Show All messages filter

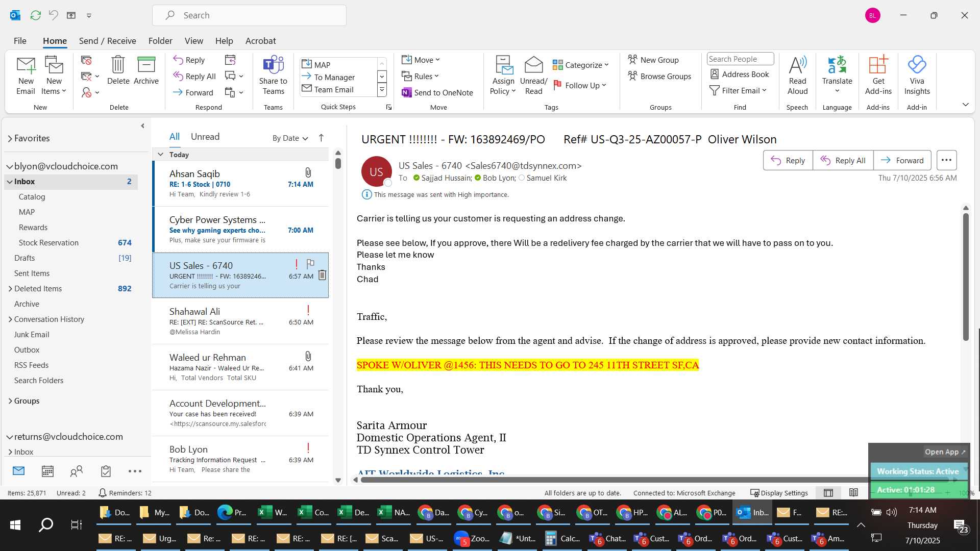click(175, 137)
